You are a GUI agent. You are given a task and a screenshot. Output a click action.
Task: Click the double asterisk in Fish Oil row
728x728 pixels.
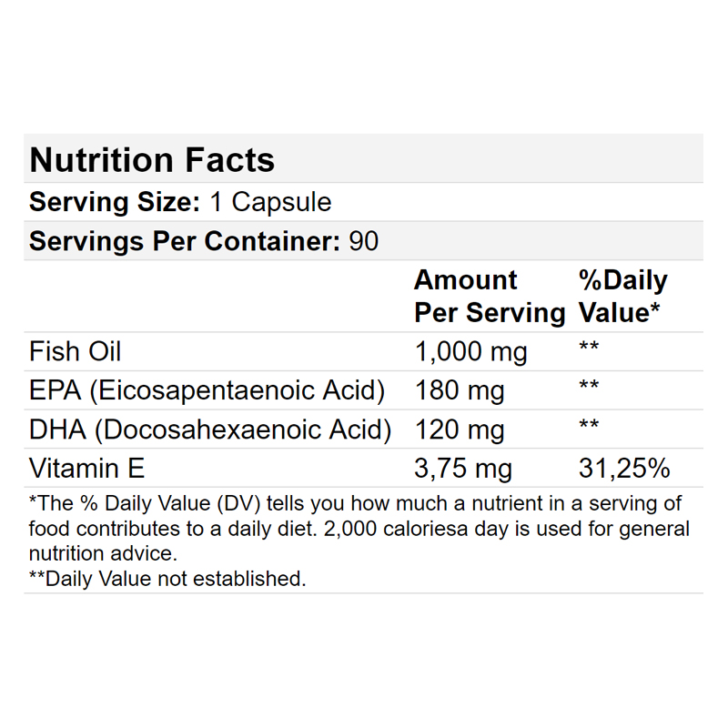pyautogui.click(x=589, y=346)
